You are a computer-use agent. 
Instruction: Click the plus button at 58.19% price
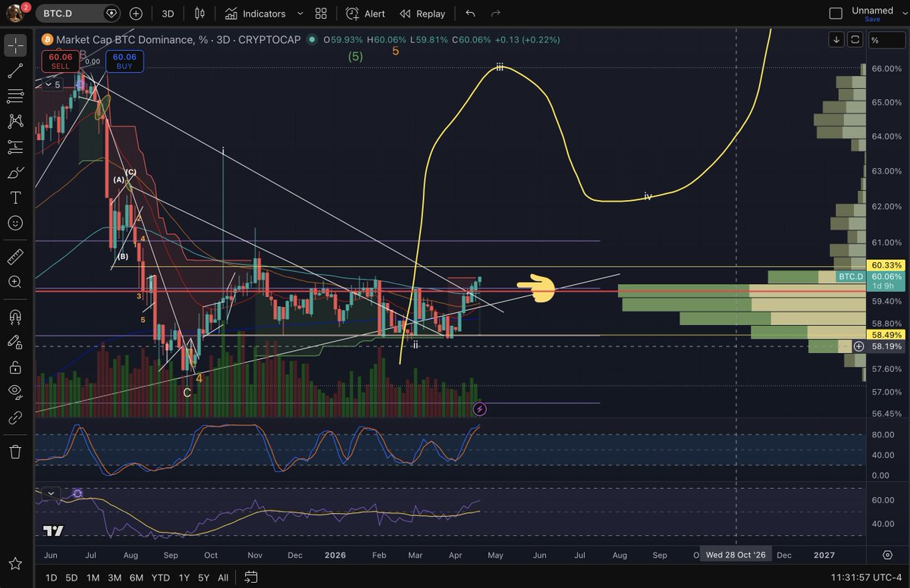[x=858, y=346]
